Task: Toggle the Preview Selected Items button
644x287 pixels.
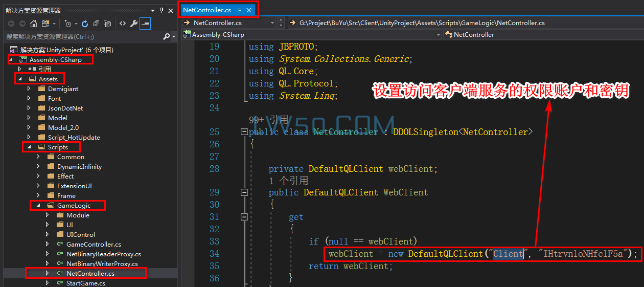Action: 145,24
